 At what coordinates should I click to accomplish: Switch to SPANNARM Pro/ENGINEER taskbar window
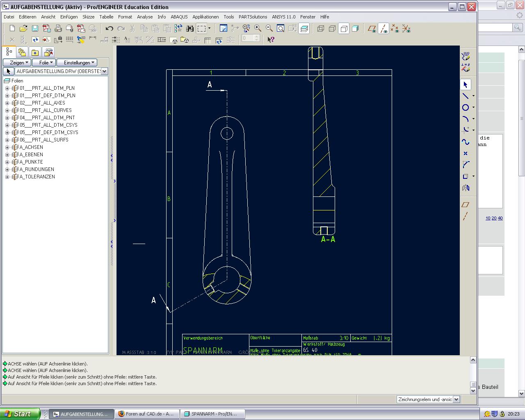tap(214, 414)
